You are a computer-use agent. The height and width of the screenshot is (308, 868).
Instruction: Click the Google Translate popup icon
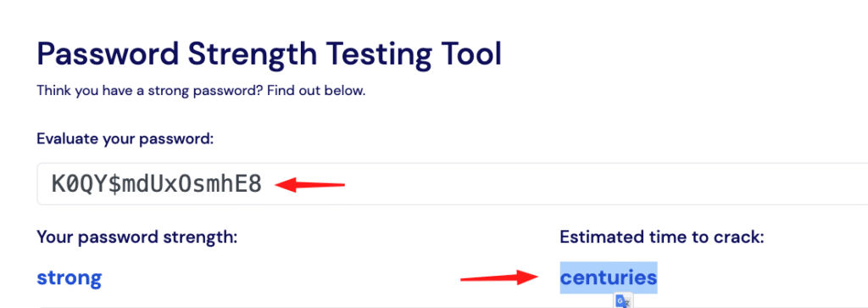623,301
